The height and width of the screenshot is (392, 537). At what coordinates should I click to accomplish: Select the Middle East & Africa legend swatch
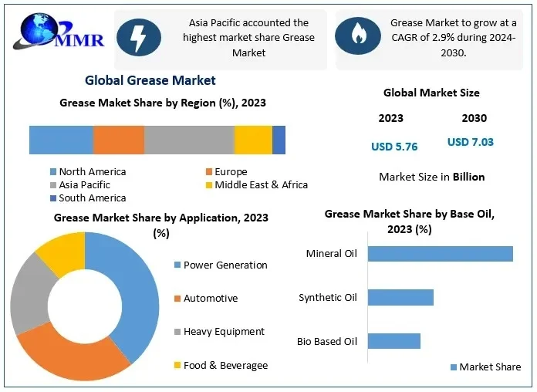click(x=208, y=185)
